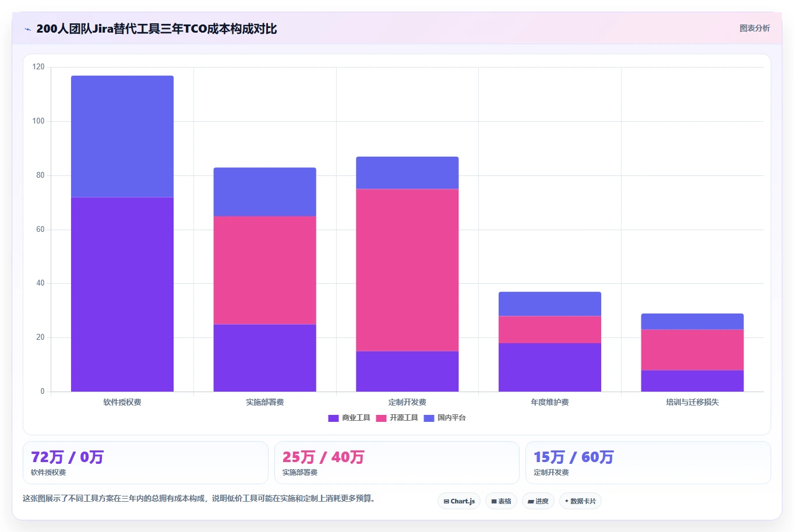Click 实施部署费 caption in second data card

(300, 473)
